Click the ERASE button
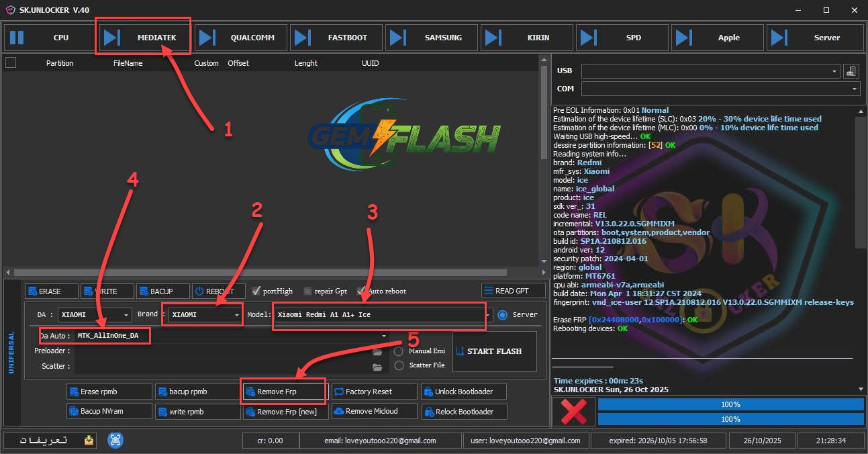 coord(51,291)
